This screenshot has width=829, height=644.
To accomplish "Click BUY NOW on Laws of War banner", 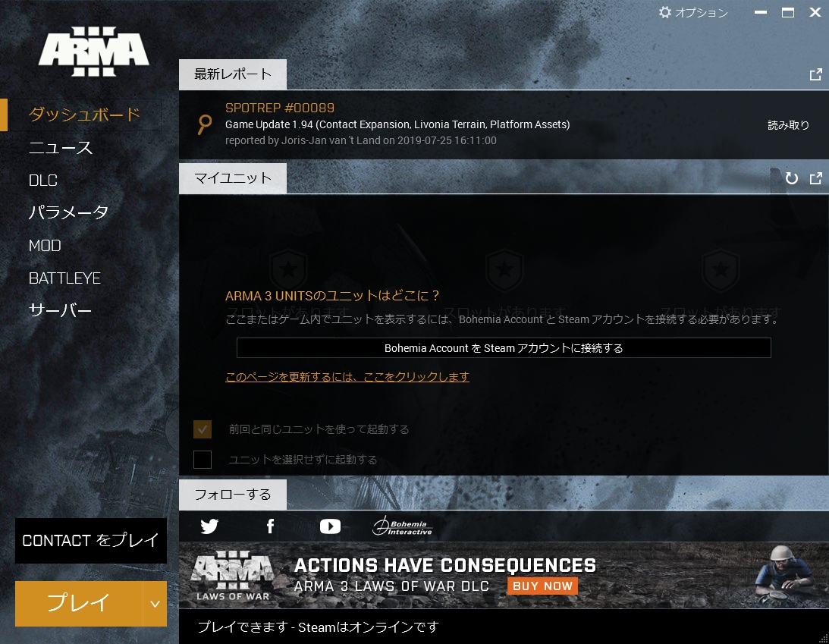I will [542, 586].
